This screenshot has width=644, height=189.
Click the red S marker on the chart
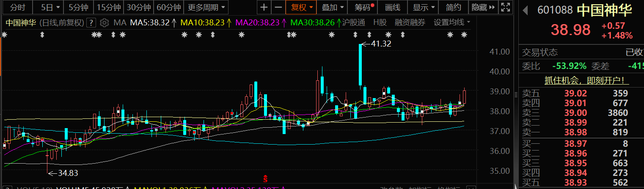pyautogui.click(x=265, y=179)
